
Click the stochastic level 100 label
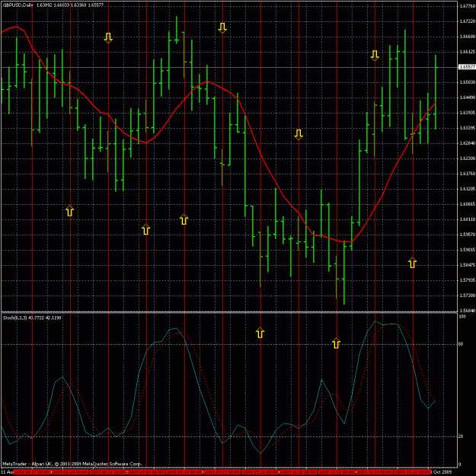click(462, 316)
